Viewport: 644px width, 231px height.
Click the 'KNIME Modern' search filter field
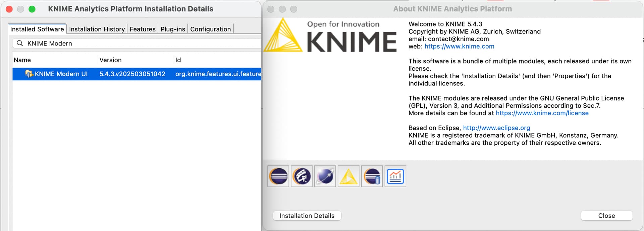click(137, 43)
